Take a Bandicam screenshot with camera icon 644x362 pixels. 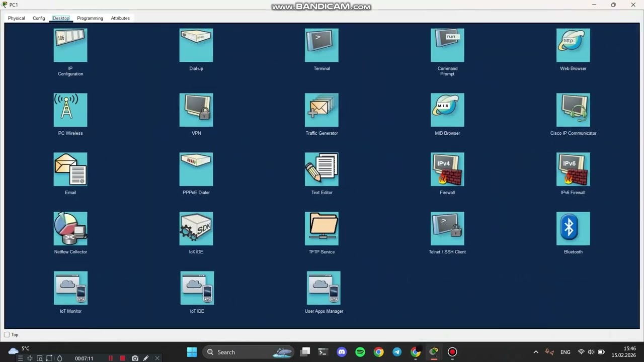135,358
